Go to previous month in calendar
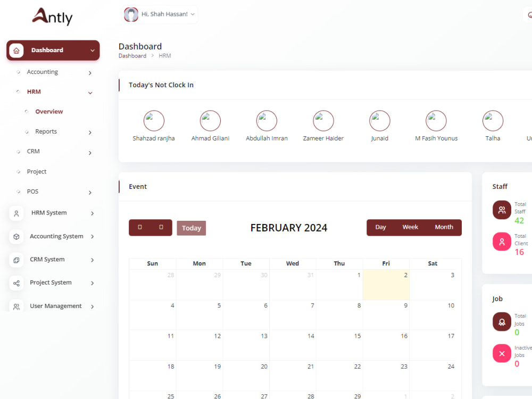 (140, 227)
